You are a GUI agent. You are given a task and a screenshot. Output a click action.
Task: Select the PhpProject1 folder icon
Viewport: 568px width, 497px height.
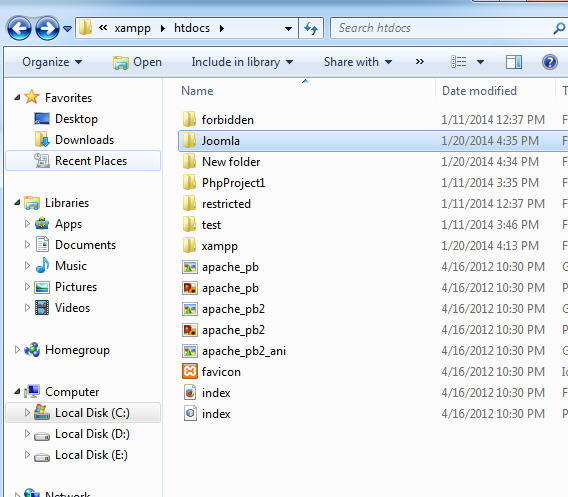click(189, 182)
